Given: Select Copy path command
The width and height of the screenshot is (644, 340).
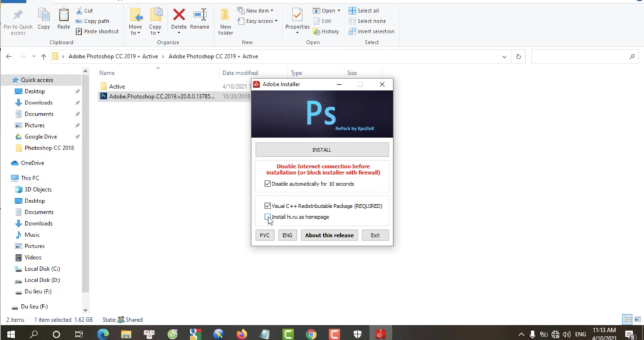Looking at the screenshot, I should pos(92,21).
